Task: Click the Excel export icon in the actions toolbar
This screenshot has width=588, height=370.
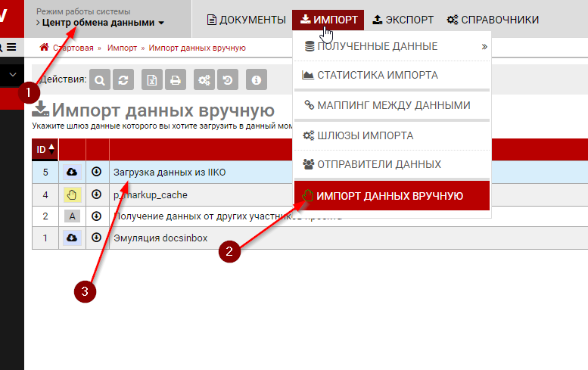Action: pyautogui.click(x=153, y=79)
